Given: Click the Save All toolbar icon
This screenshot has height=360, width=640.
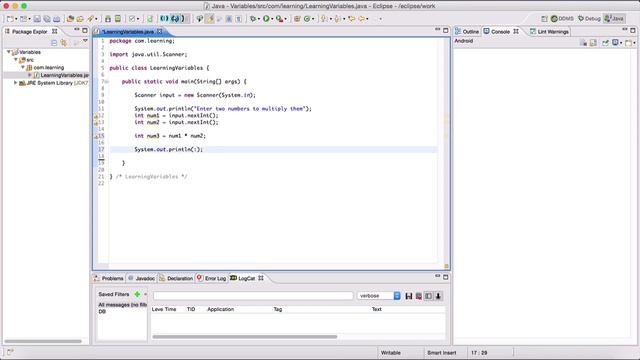Looking at the screenshot, I should [47, 19].
